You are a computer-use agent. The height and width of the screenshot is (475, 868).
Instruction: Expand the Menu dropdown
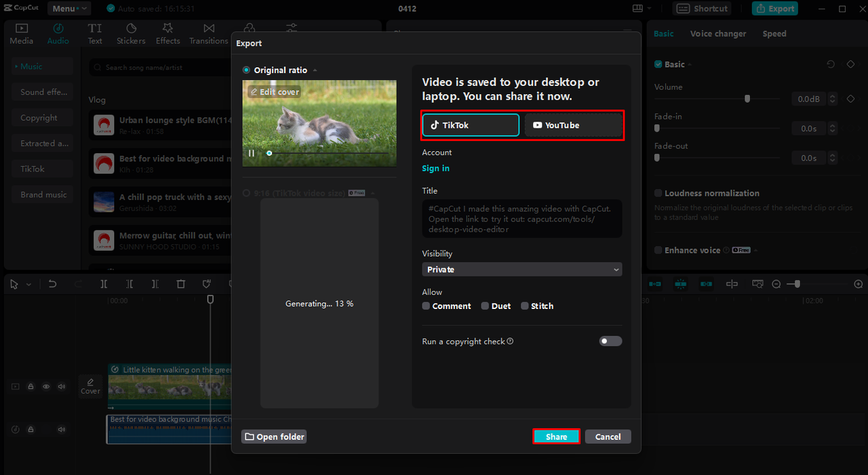click(x=69, y=9)
